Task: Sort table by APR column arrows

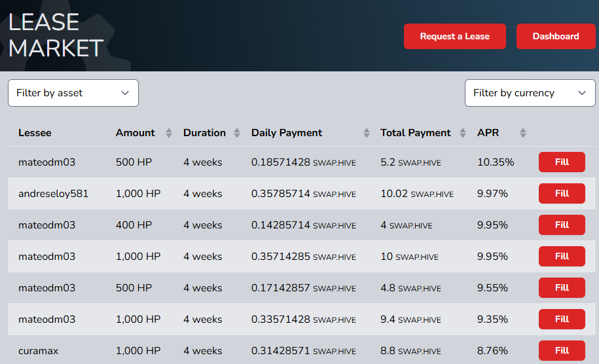Action: (523, 133)
